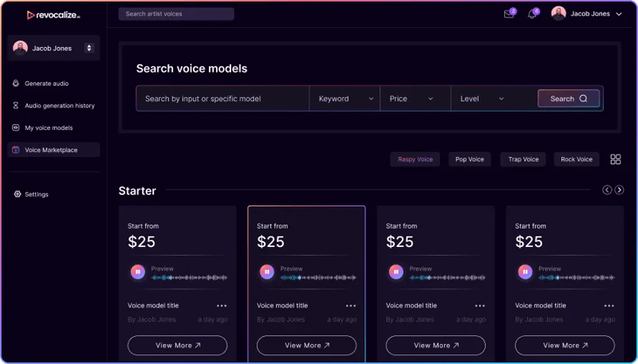Click the Revocalize logo
Viewport: 638px width, 364px height.
coord(53,14)
